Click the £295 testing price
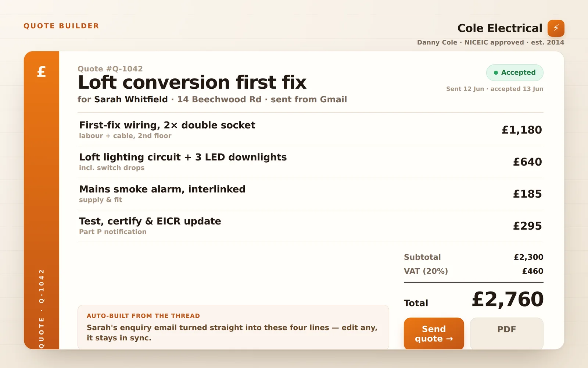 coord(527,226)
